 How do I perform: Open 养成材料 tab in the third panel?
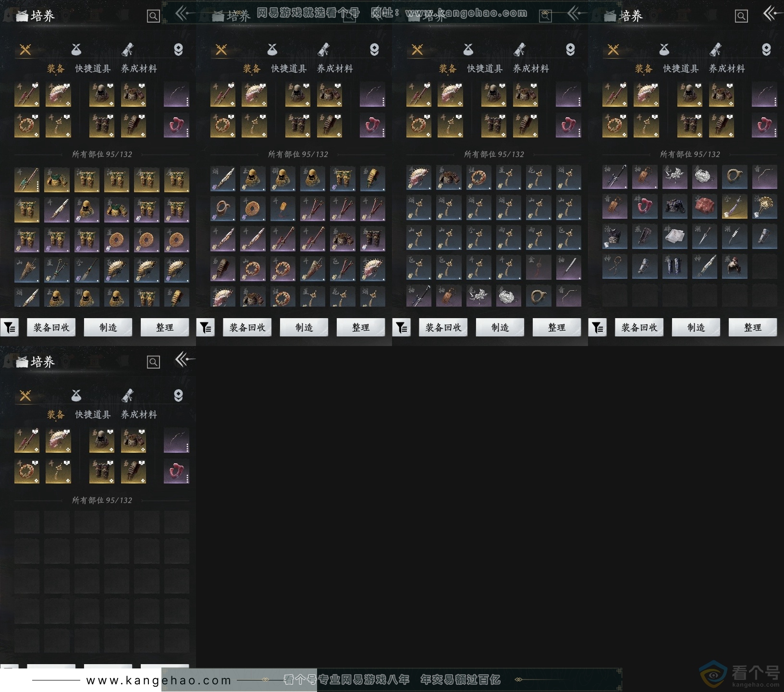pyautogui.click(x=531, y=69)
